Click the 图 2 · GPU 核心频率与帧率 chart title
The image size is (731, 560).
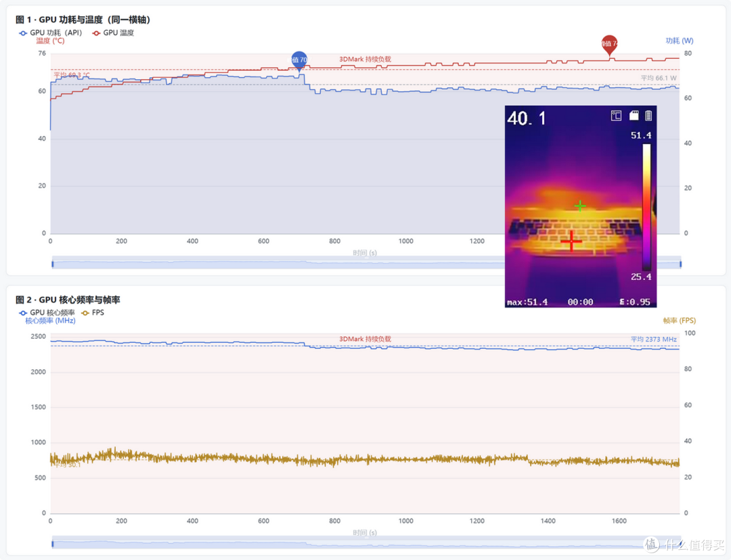click(68, 300)
